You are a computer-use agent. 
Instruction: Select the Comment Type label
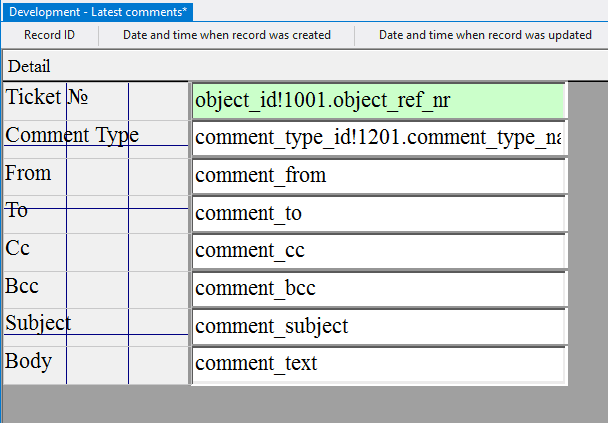pyautogui.click(x=72, y=135)
